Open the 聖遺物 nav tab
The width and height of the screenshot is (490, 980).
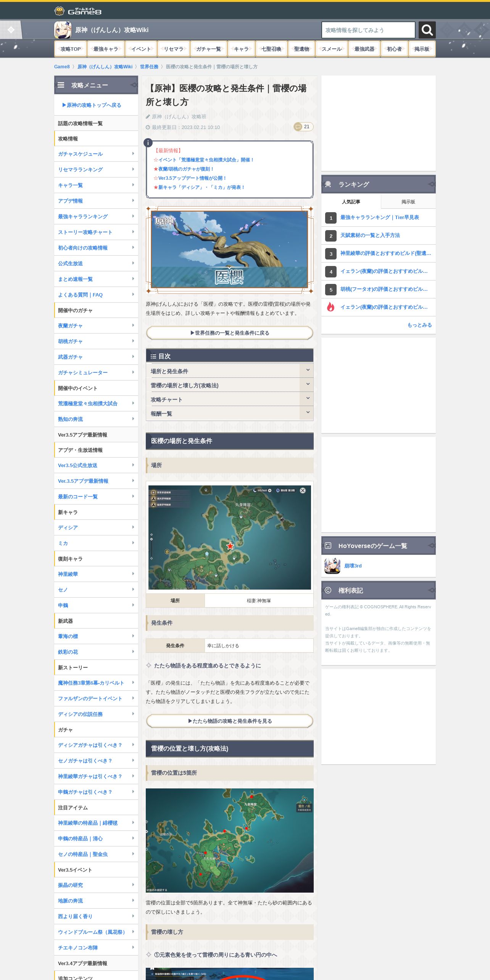301,49
